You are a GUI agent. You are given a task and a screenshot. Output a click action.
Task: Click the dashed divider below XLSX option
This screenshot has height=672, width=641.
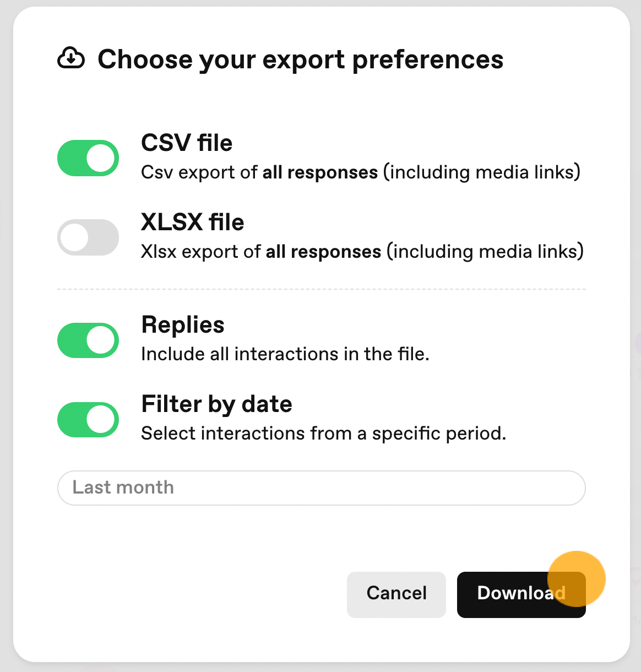(321, 289)
